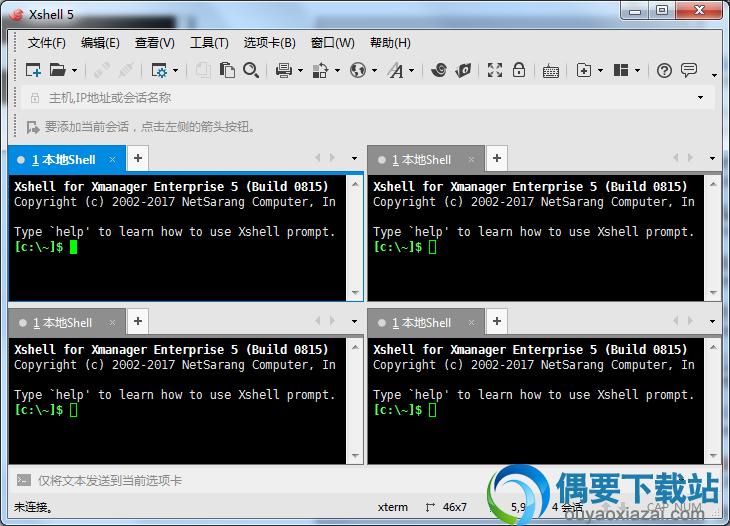Add new tab in top-left pane
The image size is (730, 526).
pyautogui.click(x=138, y=158)
